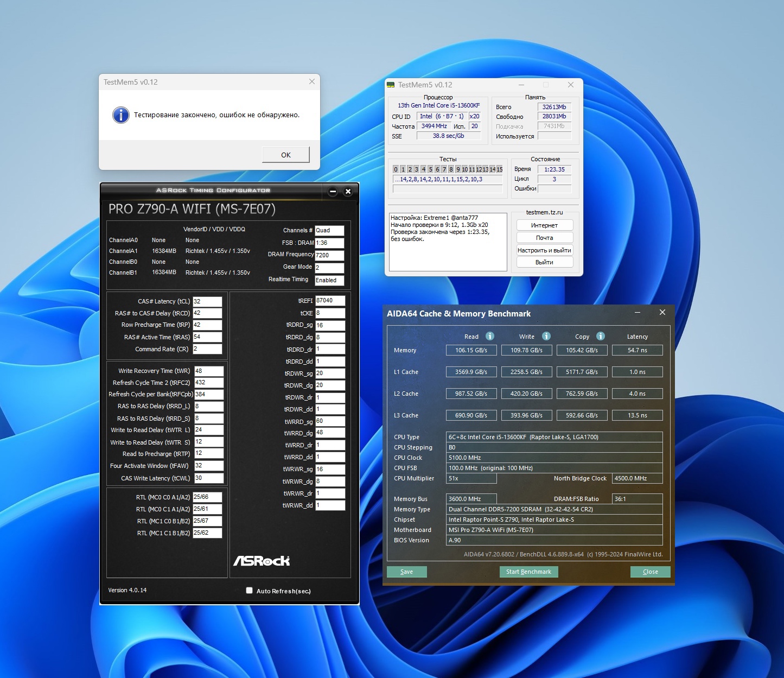The image size is (784, 678).
Task: Select the tRFCpb value field
Action: (209, 395)
